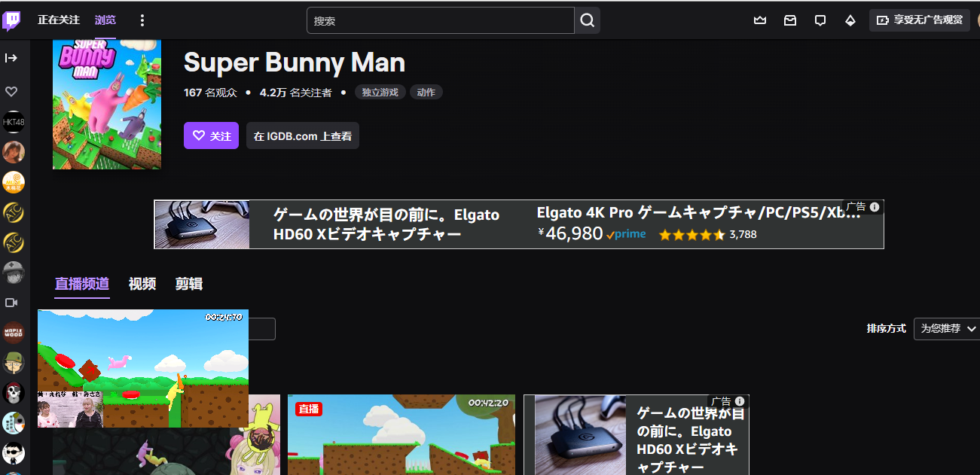Click the video camera icon in the sidebar
The height and width of the screenshot is (475, 980).
point(12,303)
